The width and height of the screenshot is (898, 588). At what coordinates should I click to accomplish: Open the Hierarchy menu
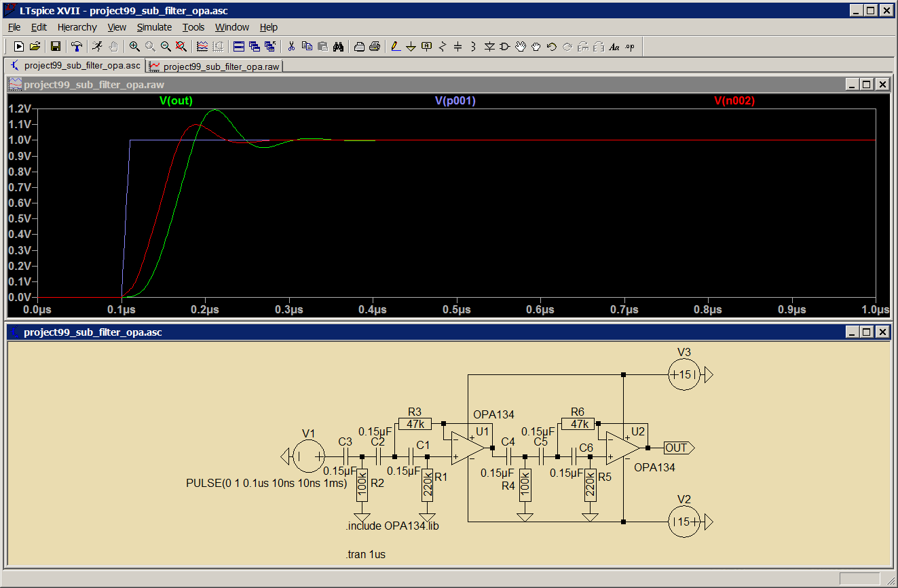pos(77,27)
